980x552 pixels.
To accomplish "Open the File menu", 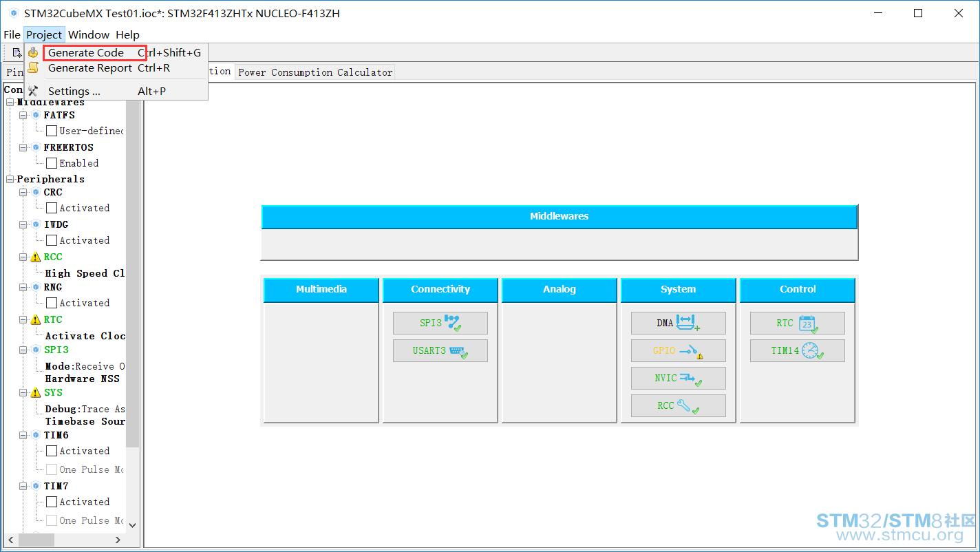I will click(x=12, y=34).
